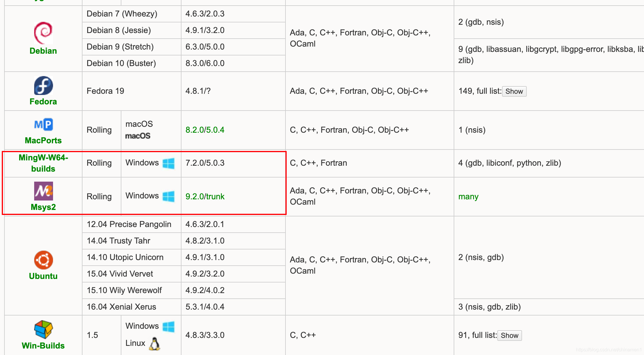Expand Win-Builds full list with Show
The image size is (644, 355).
pyautogui.click(x=509, y=336)
